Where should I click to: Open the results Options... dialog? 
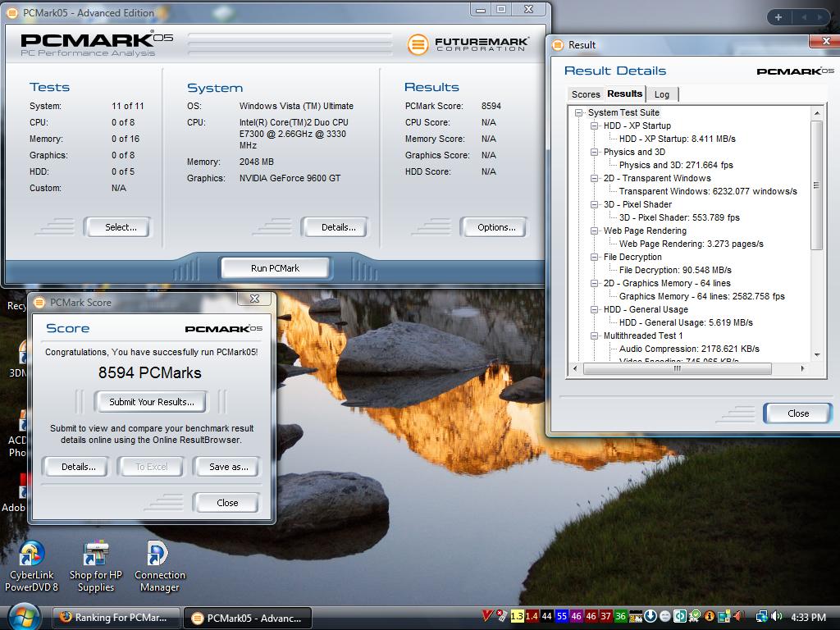(x=493, y=227)
